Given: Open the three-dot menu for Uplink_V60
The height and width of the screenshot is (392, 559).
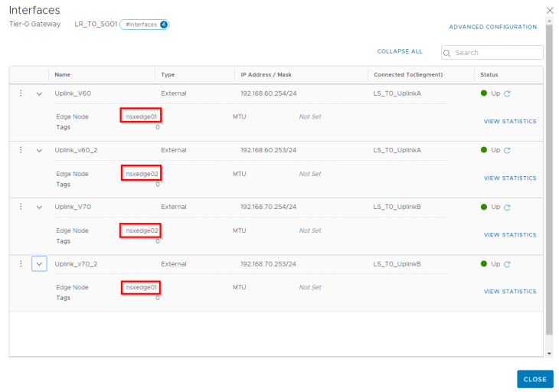Looking at the screenshot, I should tap(21, 93).
